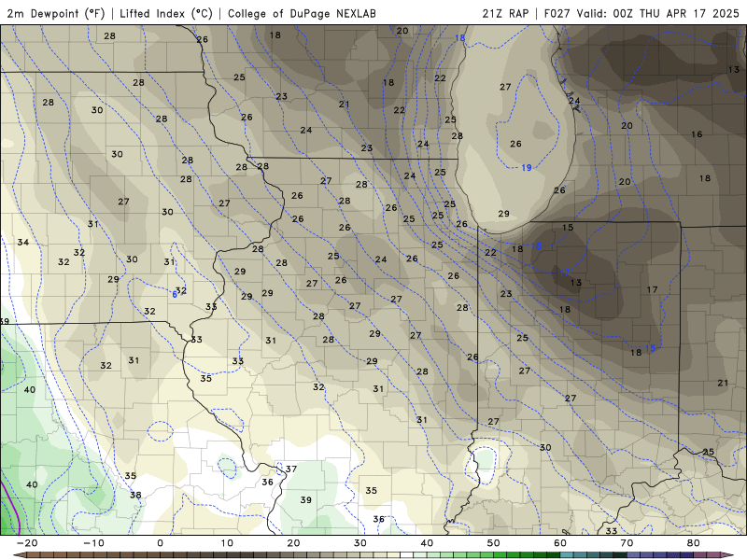Click the "21Z RAP" model run label
Screen dimensions: 747x560
(505, 13)
